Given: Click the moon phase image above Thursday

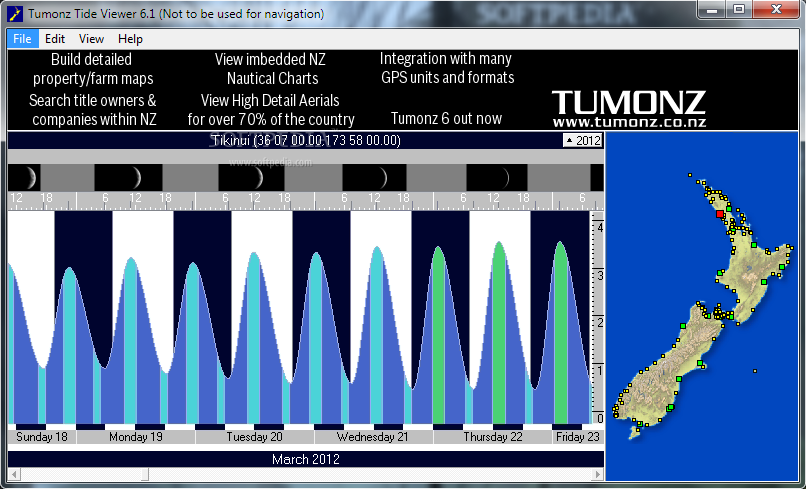Looking at the screenshot, I should pos(497,178).
